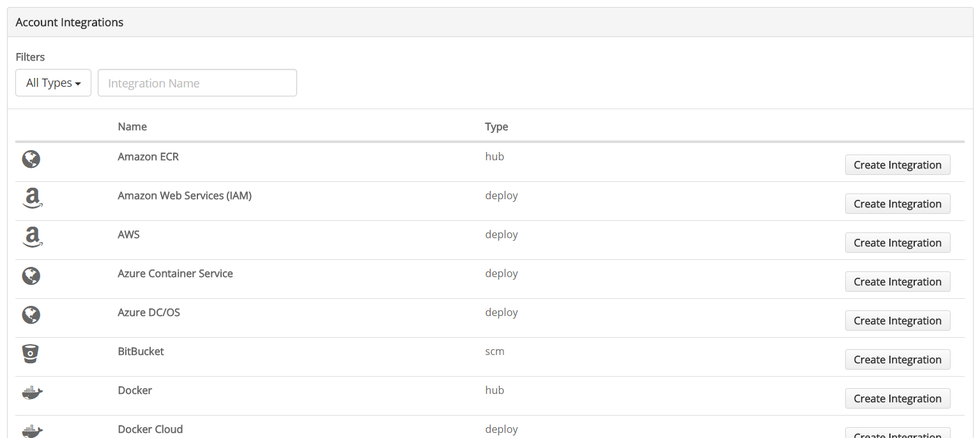Select the Amazon ECR name text

click(x=148, y=156)
